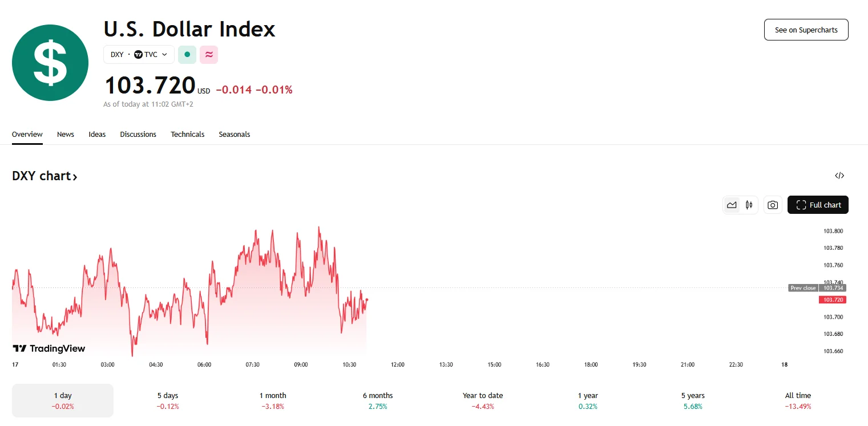Switch to area chart style
Screen dimensions: 868x426
pyautogui.click(x=732, y=205)
